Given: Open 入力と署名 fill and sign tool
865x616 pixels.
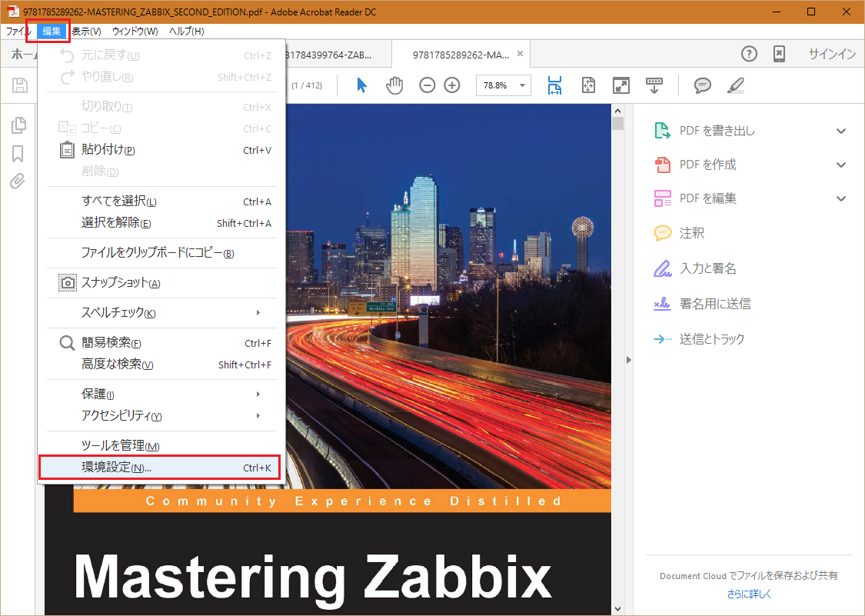Looking at the screenshot, I should 708,269.
